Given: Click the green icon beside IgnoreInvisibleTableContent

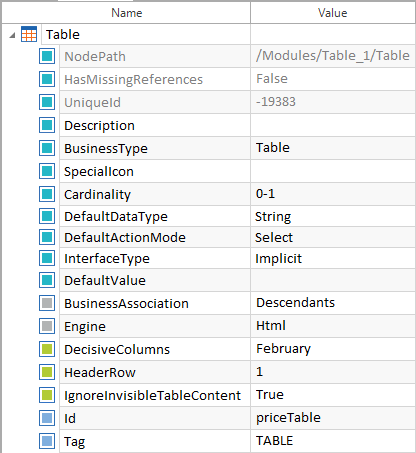Looking at the screenshot, I should pyautogui.click(x=47, y=395).
